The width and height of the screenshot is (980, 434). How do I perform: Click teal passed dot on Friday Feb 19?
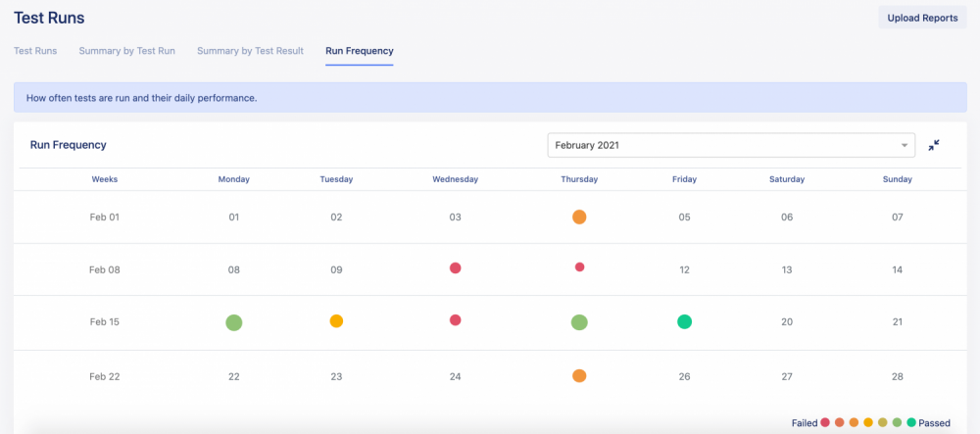(684, 321)
